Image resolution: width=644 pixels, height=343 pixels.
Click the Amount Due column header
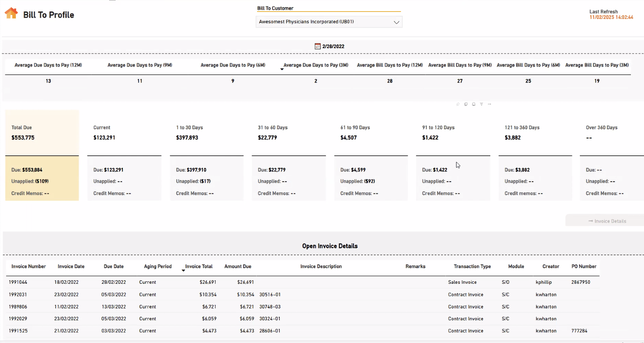tap(238, 266)
